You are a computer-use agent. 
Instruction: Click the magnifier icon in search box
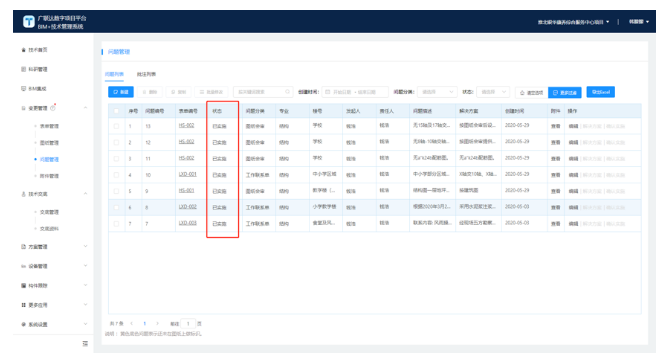pyautogui.click(x=287, y=92)
